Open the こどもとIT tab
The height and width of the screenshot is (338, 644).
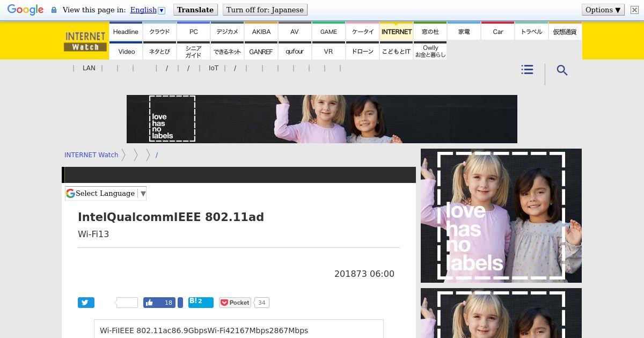click(x=397, y=52)
